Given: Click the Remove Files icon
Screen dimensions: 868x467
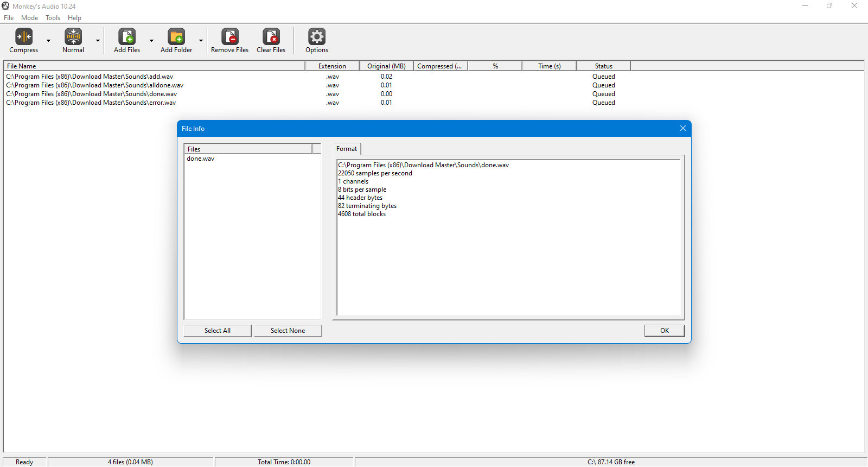Looking at the screenshot, I should click(x=230, y=36).
